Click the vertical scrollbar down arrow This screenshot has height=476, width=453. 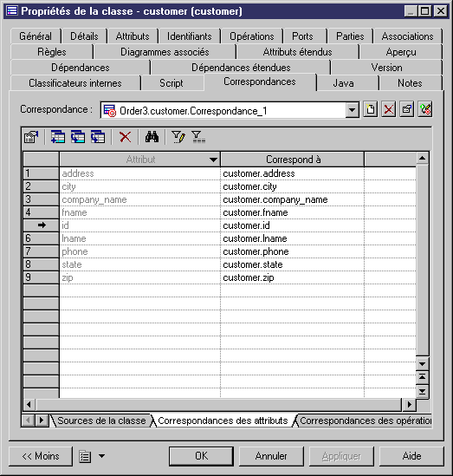coord(422,363)
